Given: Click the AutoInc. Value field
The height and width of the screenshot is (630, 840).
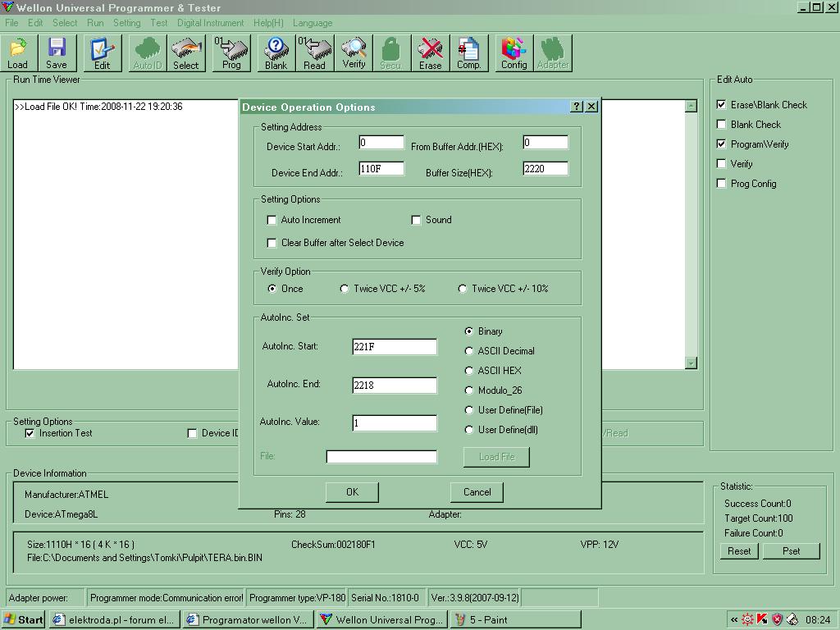Looking at the screenshot, I should point(395,423).
